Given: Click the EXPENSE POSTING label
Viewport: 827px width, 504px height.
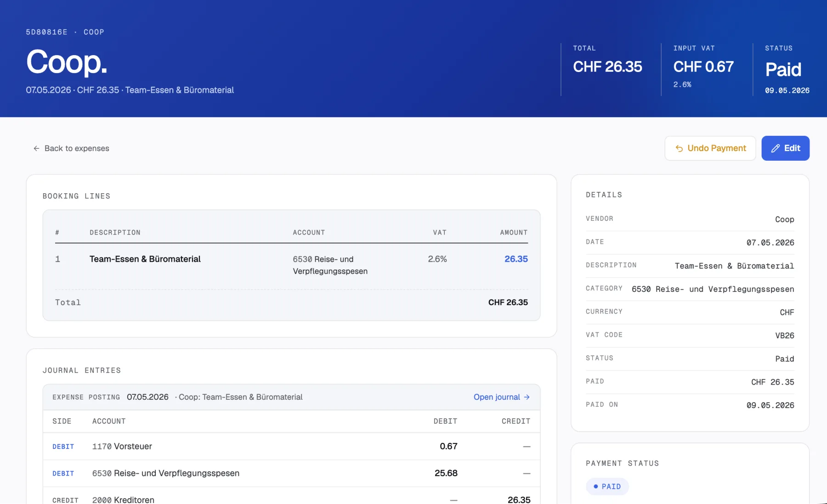Looking at the screenshot, I should pos(86,397).
